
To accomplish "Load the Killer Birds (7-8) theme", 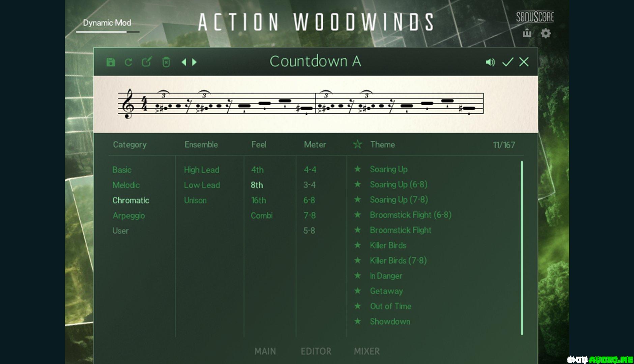I will (x=398, y=261).
